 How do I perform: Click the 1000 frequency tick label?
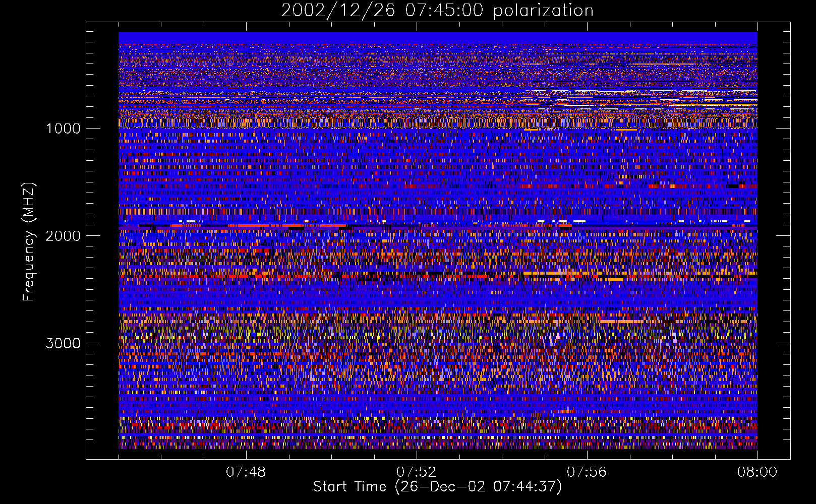tap(64, 129)
